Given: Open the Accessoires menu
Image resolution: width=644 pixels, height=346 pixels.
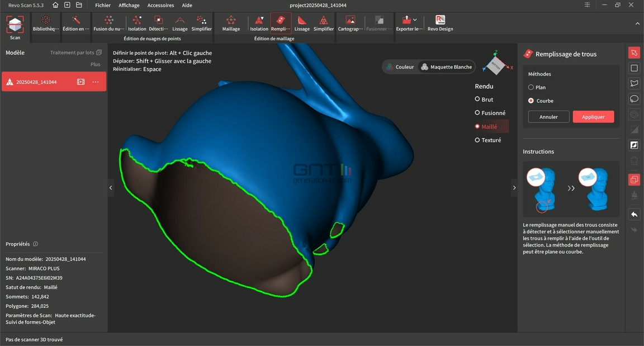Looking at the screenshot, I should (x=160, y=6).
